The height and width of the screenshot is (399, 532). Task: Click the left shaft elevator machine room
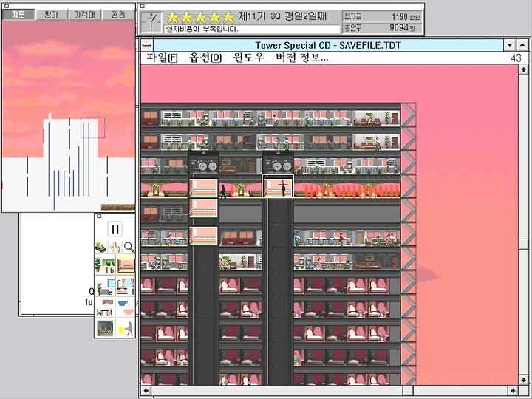pos(204,164)
